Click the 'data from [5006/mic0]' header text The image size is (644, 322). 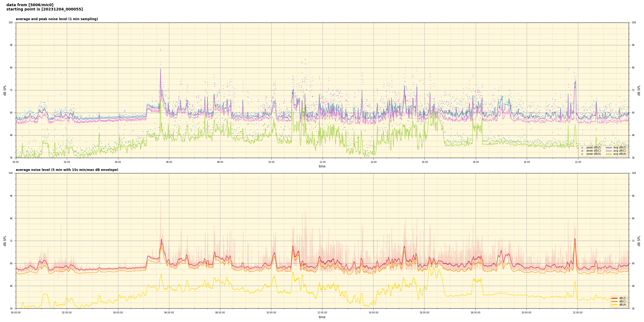point(30,5)
